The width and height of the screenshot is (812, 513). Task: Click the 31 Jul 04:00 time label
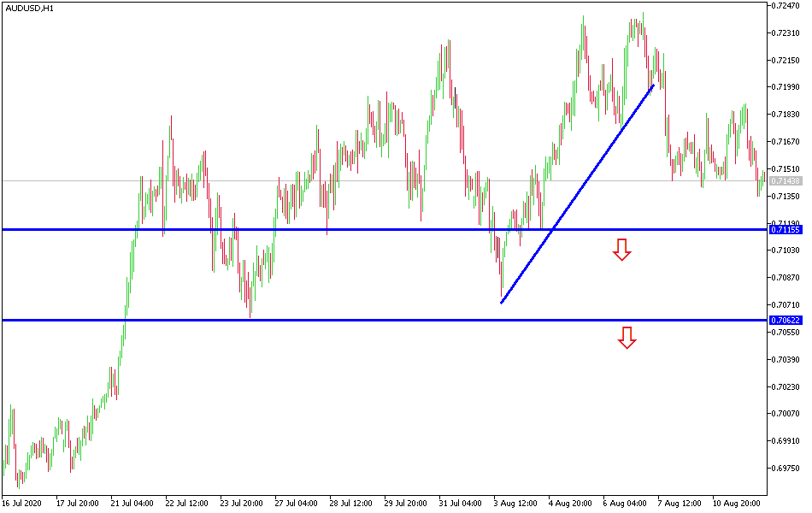point(461,503)
